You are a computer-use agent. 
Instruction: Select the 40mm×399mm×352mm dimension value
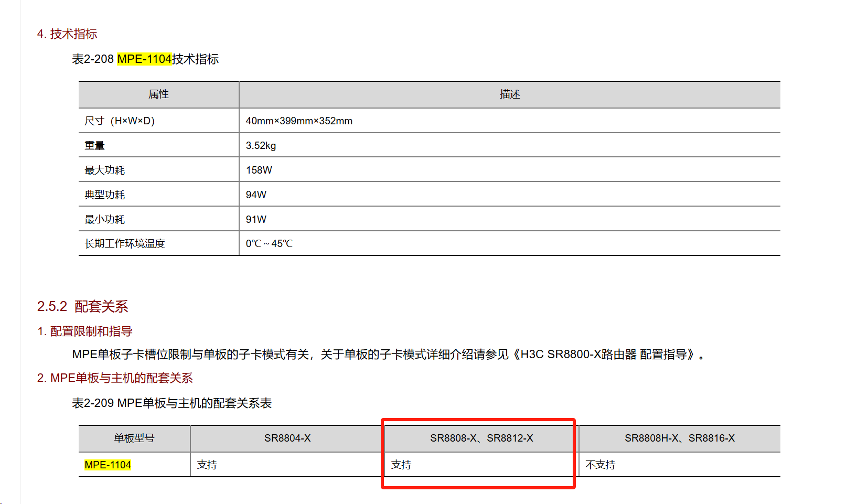pos(299,121)
